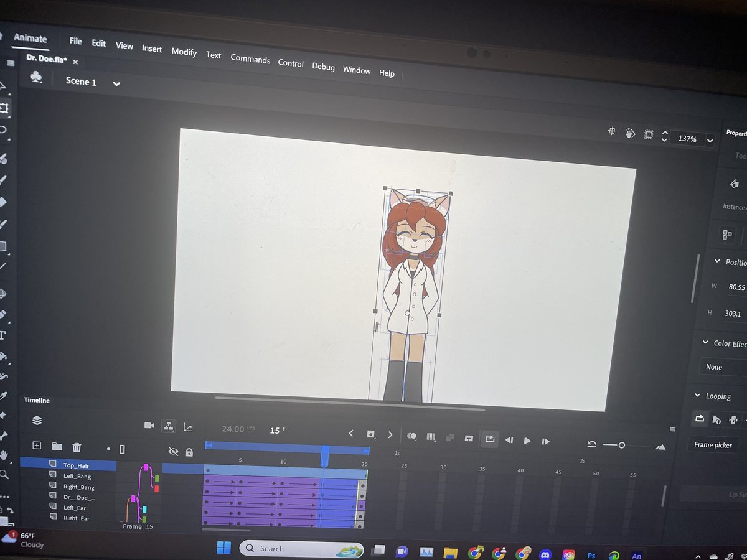
Task: Step back one frame
Action: coord(509,440)
